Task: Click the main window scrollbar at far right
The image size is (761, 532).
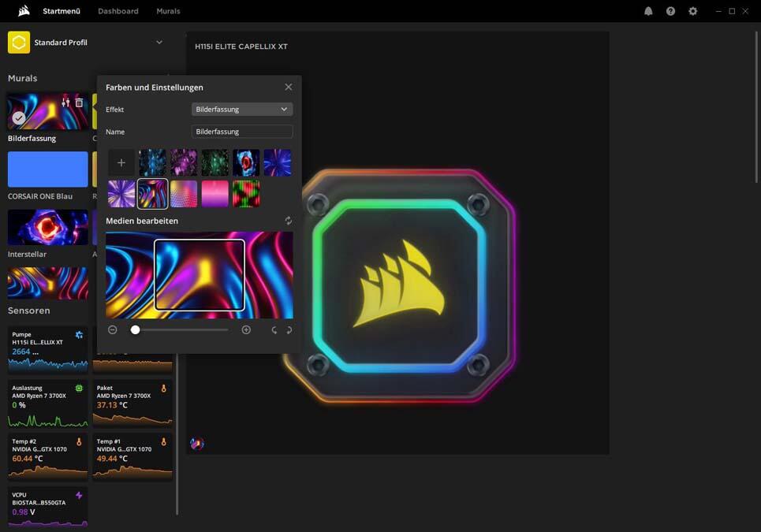Action: pos(756,106)
